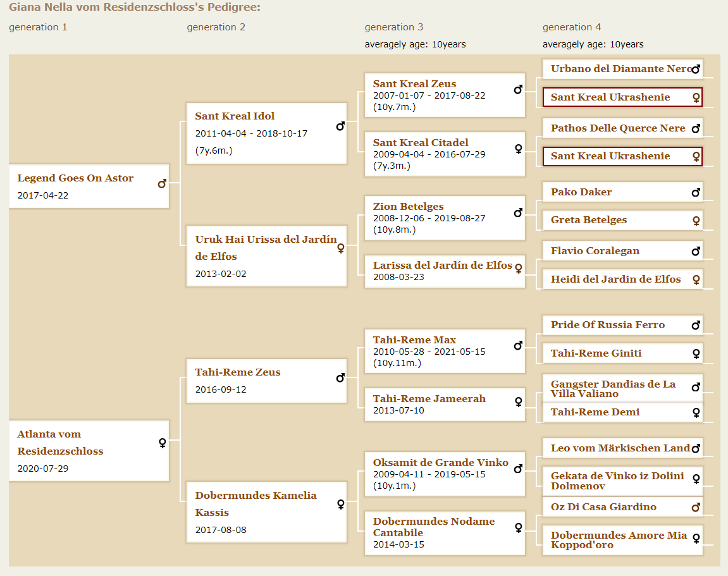Open Sant Kreal Zeus pedigree link

pyautogui.click(x=414, y=84)
